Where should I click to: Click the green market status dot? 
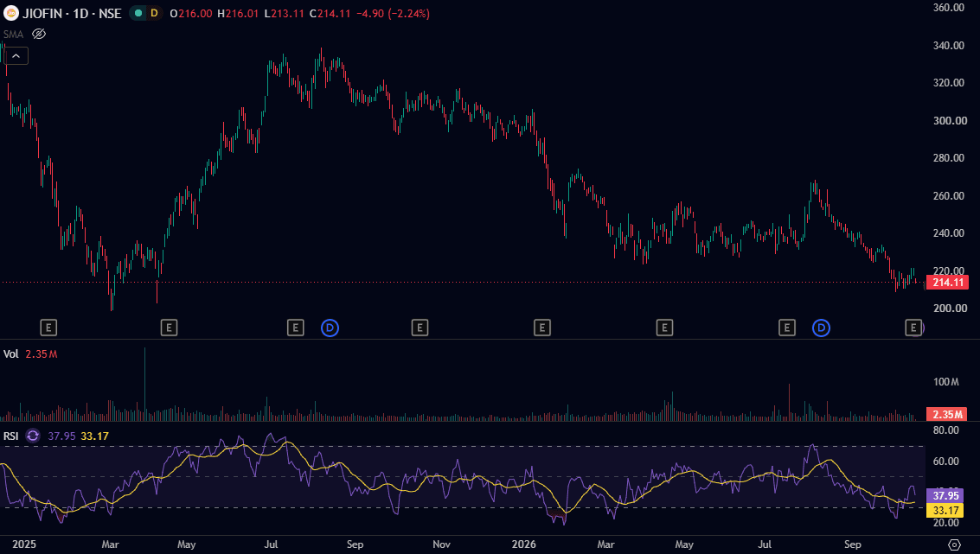coord(138,13)
